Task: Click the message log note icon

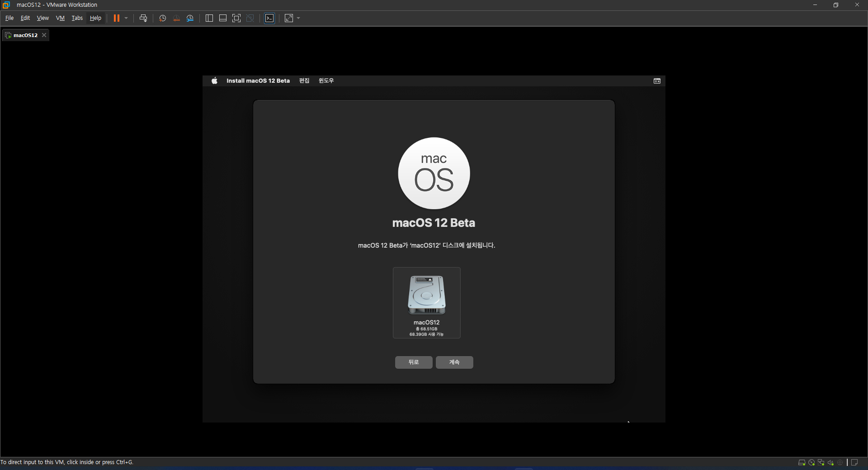Action: [x=854, y=463]
